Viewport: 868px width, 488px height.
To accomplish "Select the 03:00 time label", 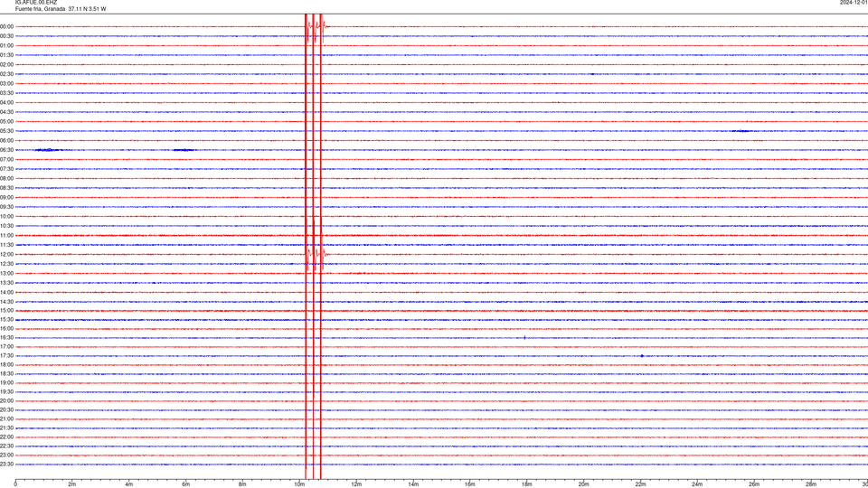I will tap(6, 83).
